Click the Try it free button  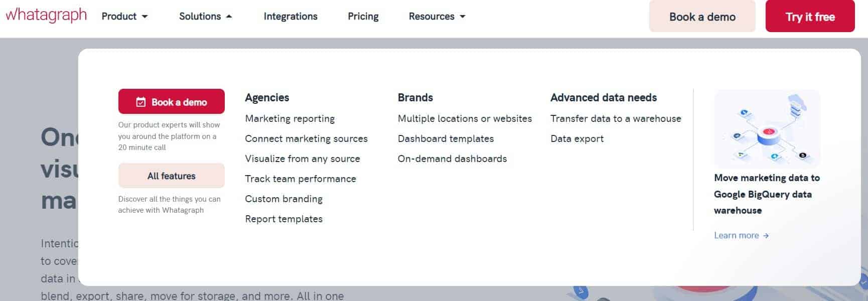click(x=810, y=17)
